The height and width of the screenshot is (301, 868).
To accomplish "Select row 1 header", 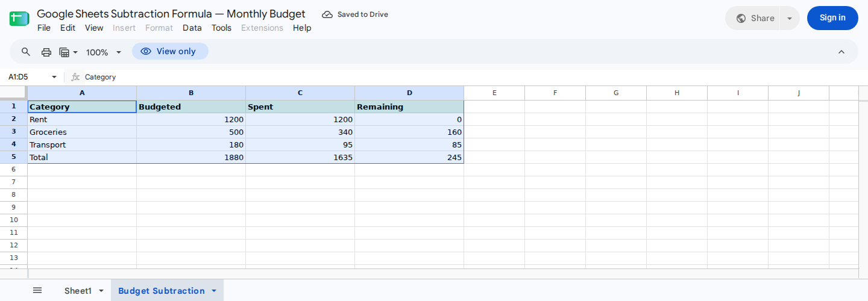I will [x=14, y=107].
